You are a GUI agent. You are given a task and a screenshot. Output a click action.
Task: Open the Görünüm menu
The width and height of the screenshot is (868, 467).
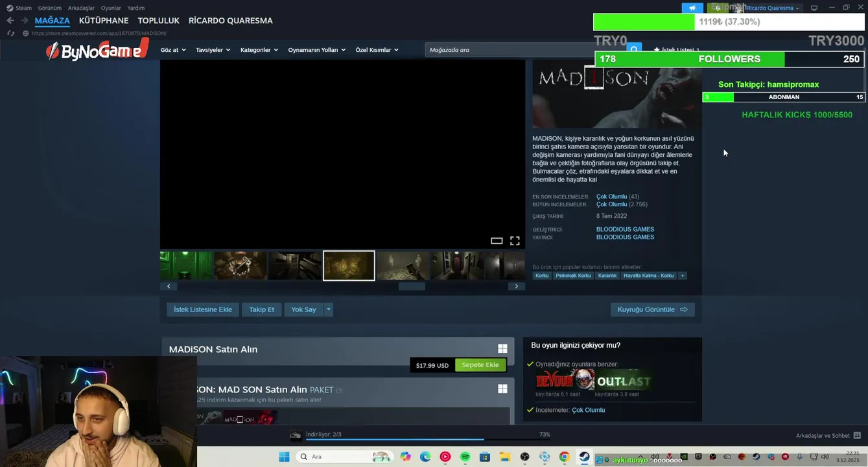click(50, 8)
